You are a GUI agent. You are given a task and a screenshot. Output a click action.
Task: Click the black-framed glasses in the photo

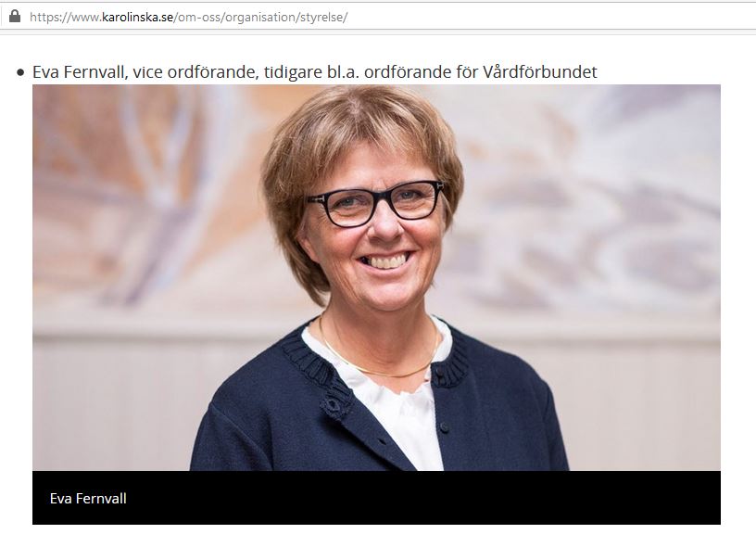pos(375,204)
